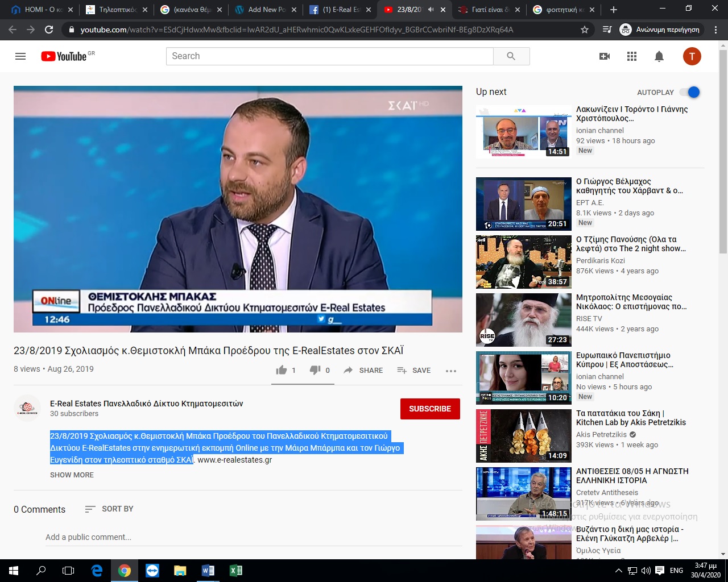Click the address bar URL

coord(296,30)
